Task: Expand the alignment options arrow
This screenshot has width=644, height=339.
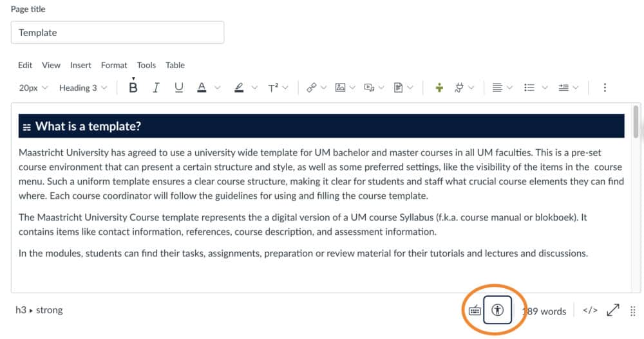Action: pyautogui.click(x=509, y=87)
